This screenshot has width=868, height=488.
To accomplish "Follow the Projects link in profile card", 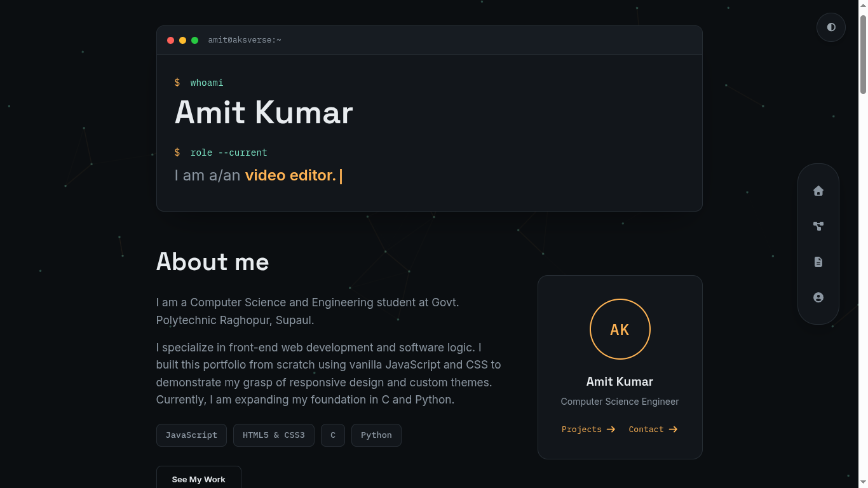I will pyautogui.click(x=588, y=430).
